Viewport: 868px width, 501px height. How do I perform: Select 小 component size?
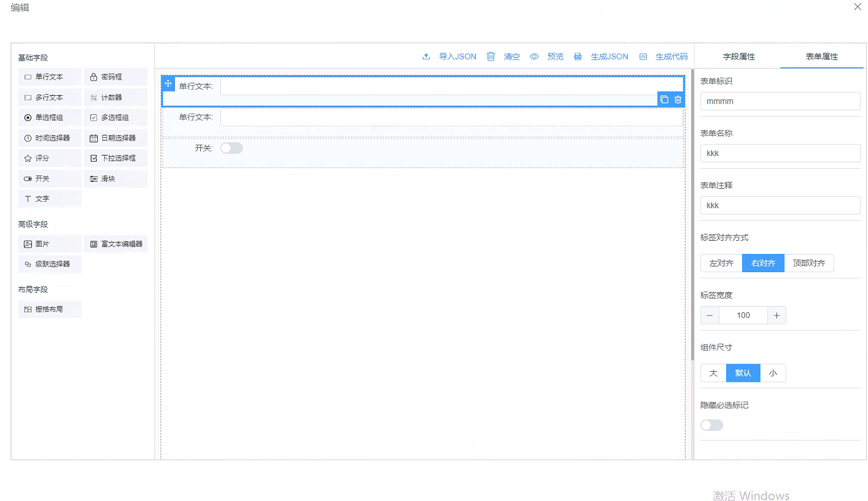pyautogui.click(x=773, y=373)
